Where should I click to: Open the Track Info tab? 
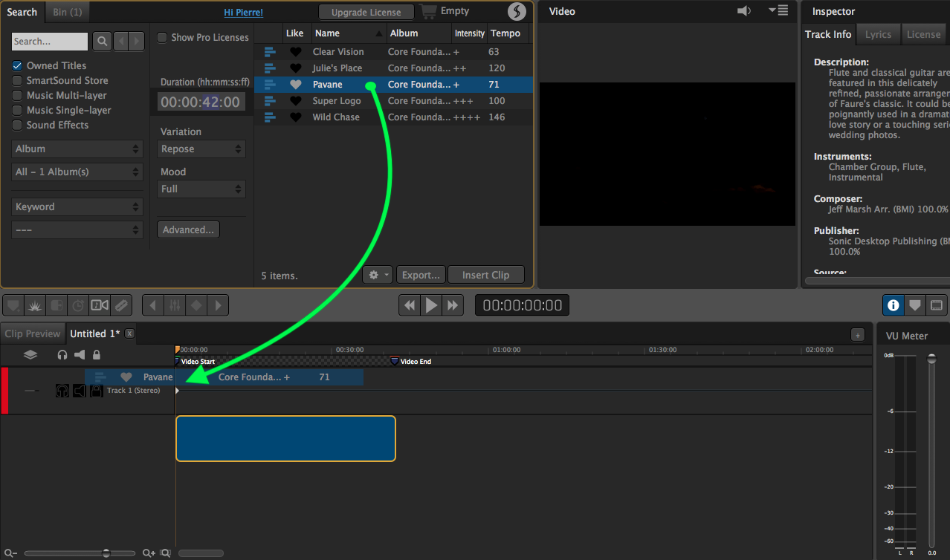pos(828,34)
